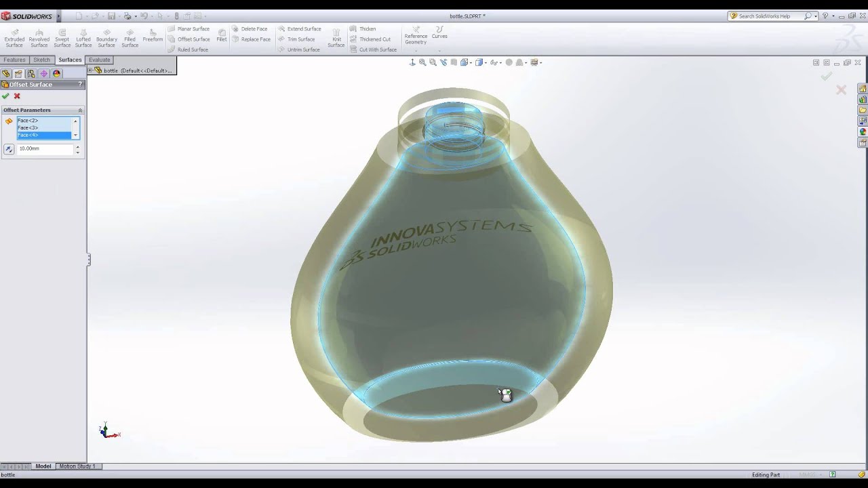Select Face<2> in the selection list
This screenshot has width=868, height=488.
[x=45, y=121]
